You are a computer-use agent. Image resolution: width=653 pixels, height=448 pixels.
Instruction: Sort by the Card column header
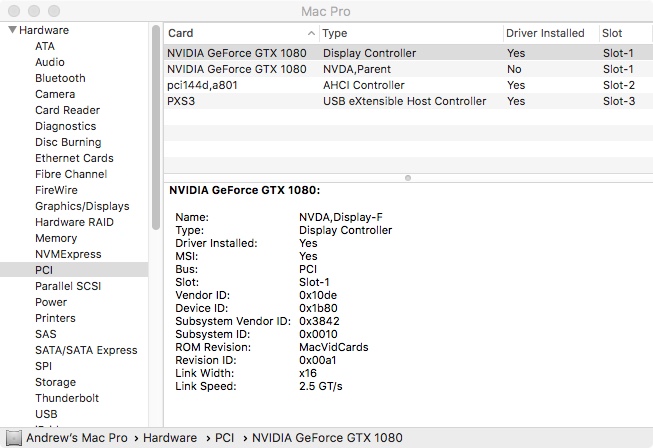(242, 33)
